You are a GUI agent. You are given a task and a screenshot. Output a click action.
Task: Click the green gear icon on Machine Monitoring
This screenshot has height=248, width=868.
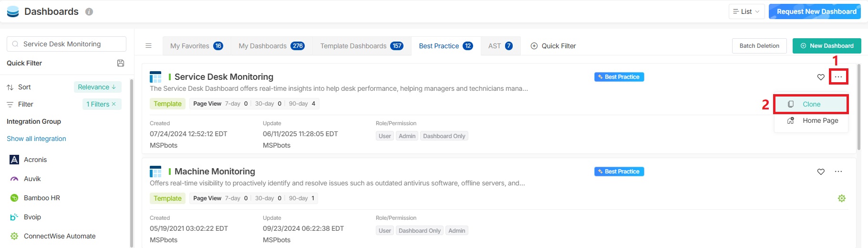[841, 198]
